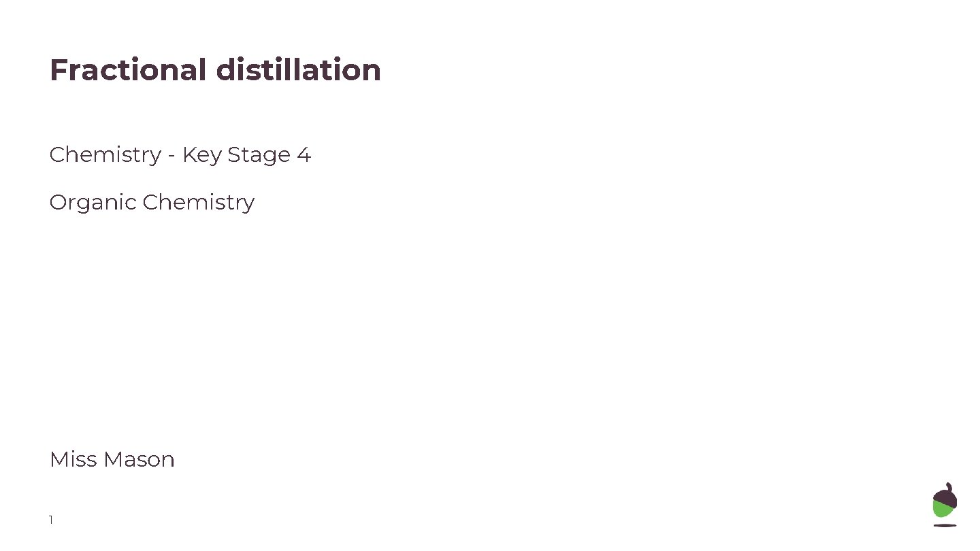The width and height of the screenshot is (980, 551).
Task: Select the "Chemistry - Key Stage 4" line
Action: click(180, 155)
